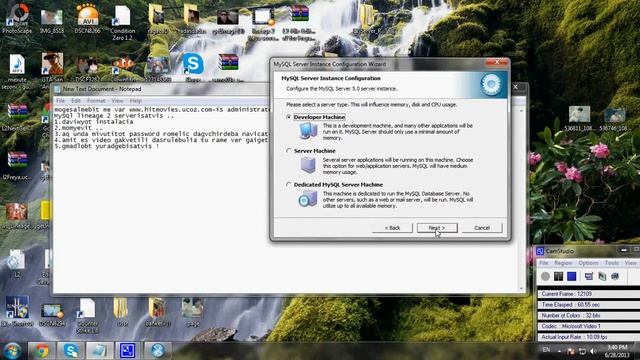Open clownfish shortcut on desktop
Screen dimensions: 640x360
tap(122, 67)
